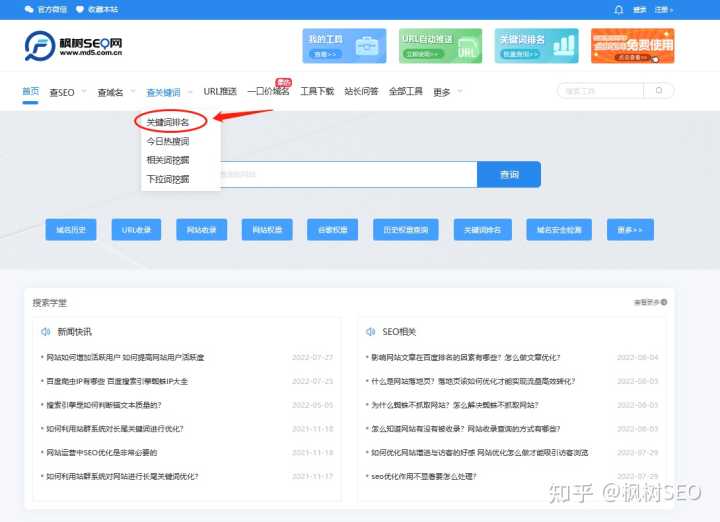Open article seo优化作用不显著要怎么处理
This screenshot has height=522, width=720.
[x=424, y=477]
